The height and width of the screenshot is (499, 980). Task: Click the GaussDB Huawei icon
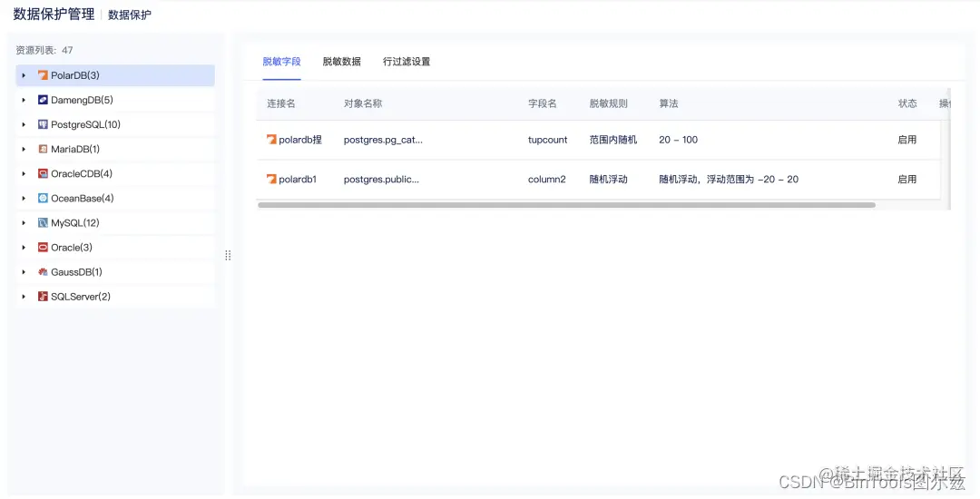pyautogui.click(x=43, y=272)
